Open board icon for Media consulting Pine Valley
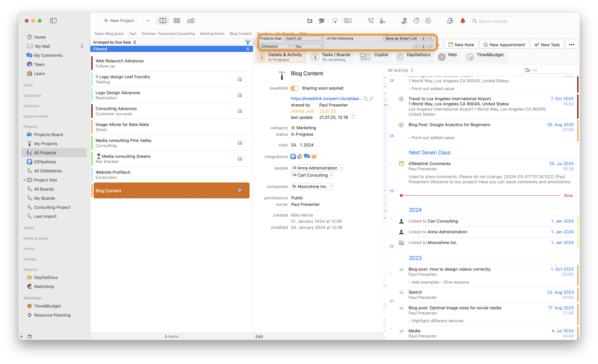 click(x=240, y=143)
